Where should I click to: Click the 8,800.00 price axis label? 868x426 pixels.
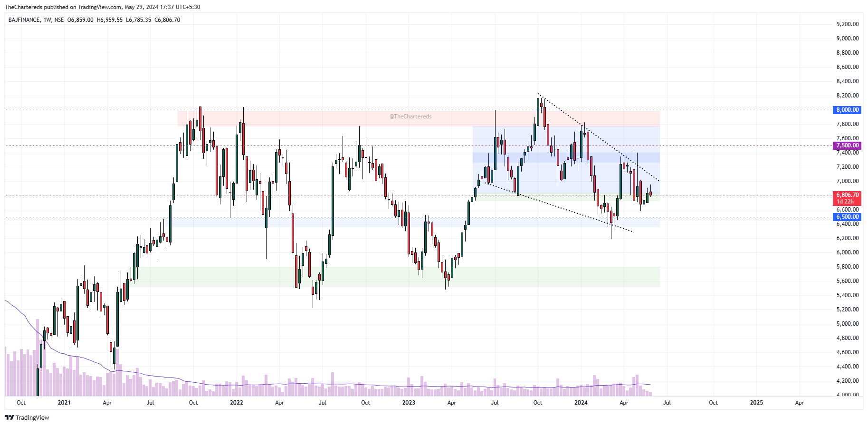848,53
